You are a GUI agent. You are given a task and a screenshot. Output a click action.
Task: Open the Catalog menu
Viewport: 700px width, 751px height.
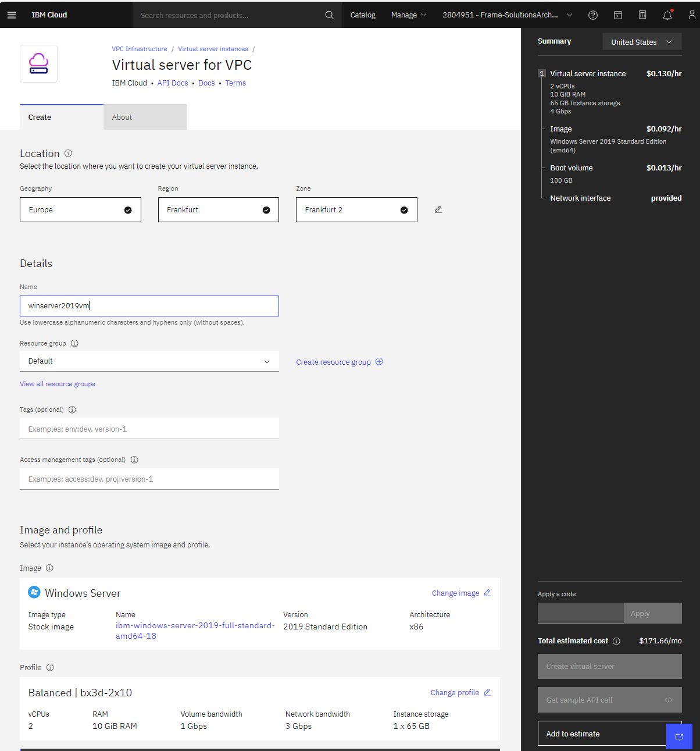click(x=363, y=15)
